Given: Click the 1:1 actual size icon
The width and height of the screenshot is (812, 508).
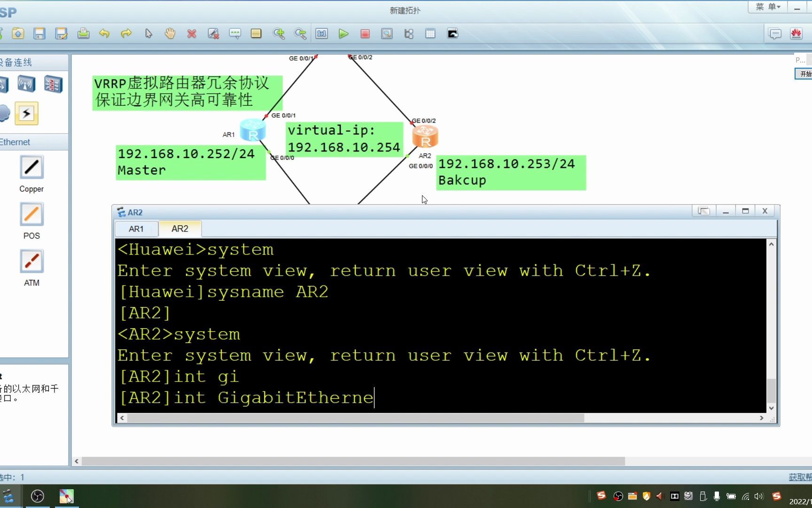Looking at the screenshot, I should point(321,33).
